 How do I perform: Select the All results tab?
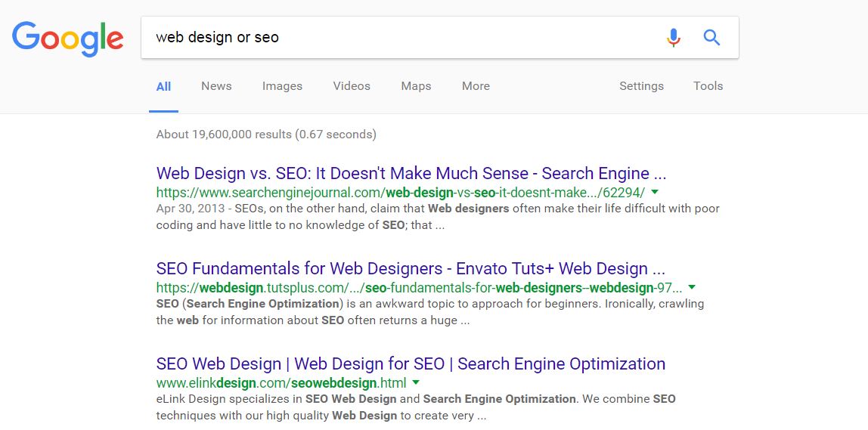[x=163, y=86]
